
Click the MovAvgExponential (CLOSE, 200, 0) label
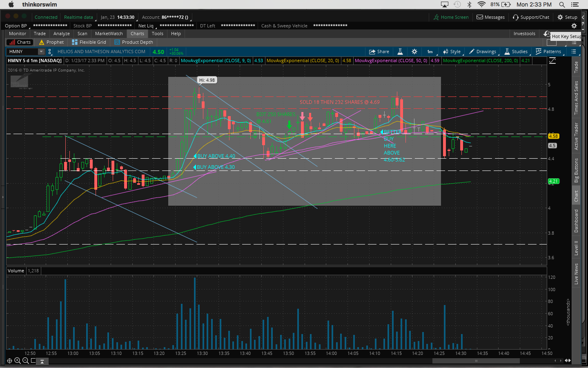point(480,61)
